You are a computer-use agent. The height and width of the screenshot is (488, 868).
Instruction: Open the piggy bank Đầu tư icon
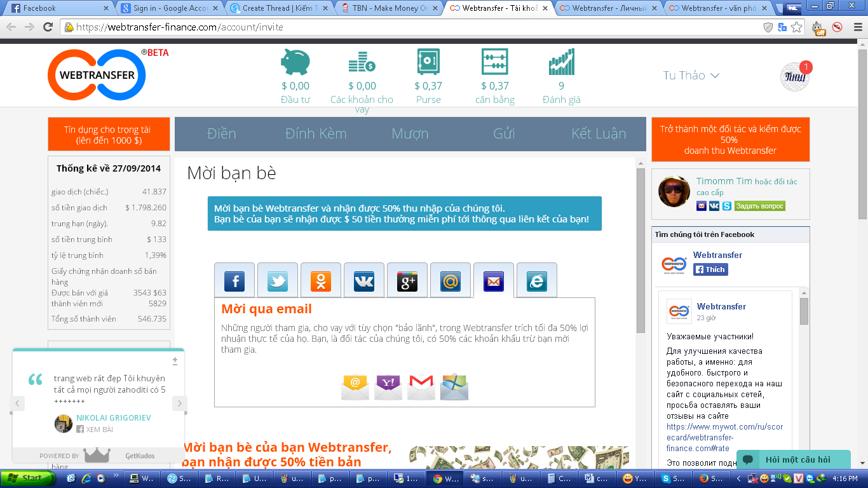[295, 62]
